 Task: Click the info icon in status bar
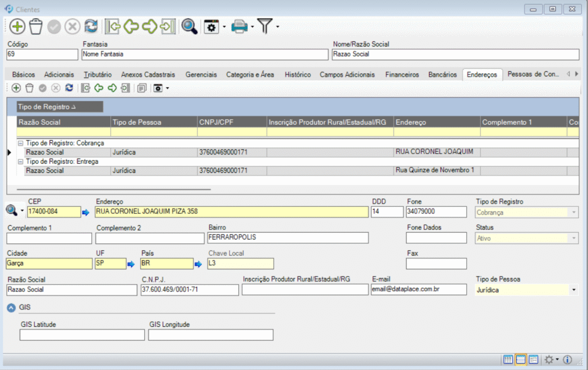click(x=567, y=360)
